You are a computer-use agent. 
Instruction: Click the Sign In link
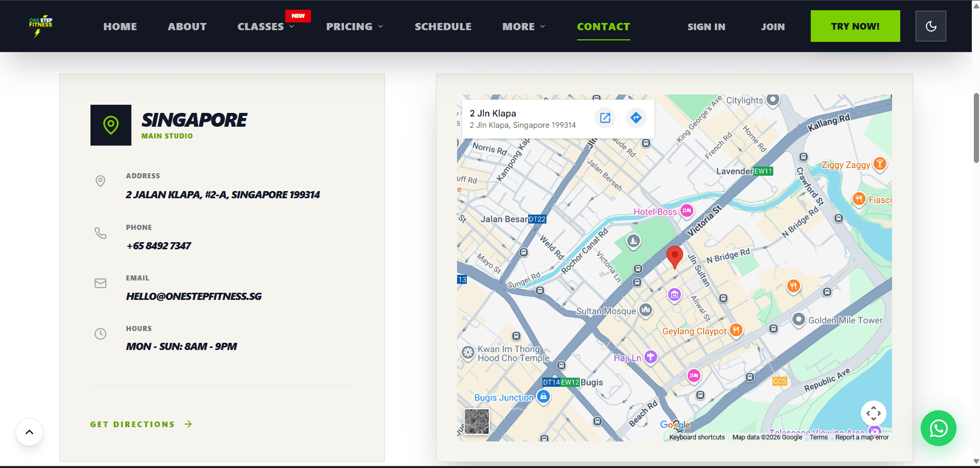[x=706, y=27]
